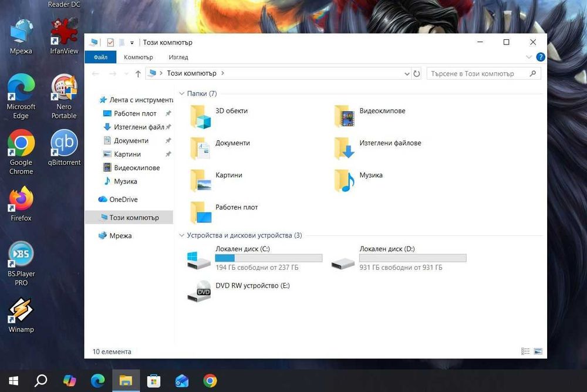Viewport: 587px width, 392px height.
Task: Click the D: drive usage bar
Action: pyautogui.click(x=413, y=258)
